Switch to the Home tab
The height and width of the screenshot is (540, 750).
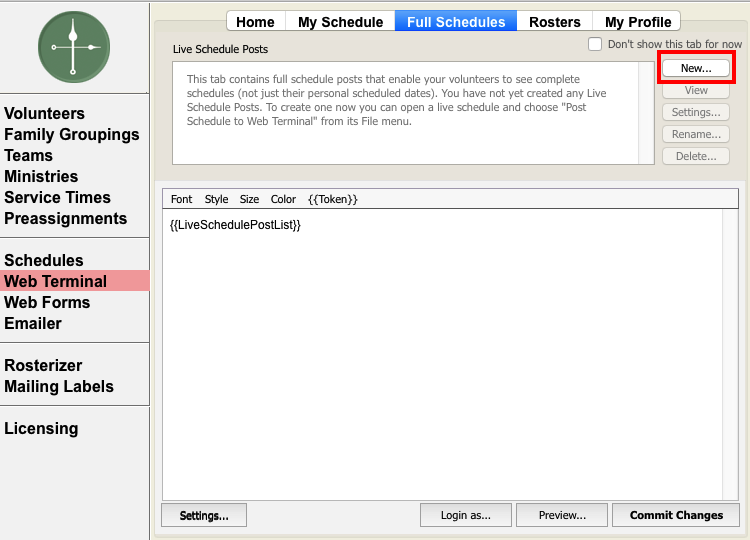[255, 22]
